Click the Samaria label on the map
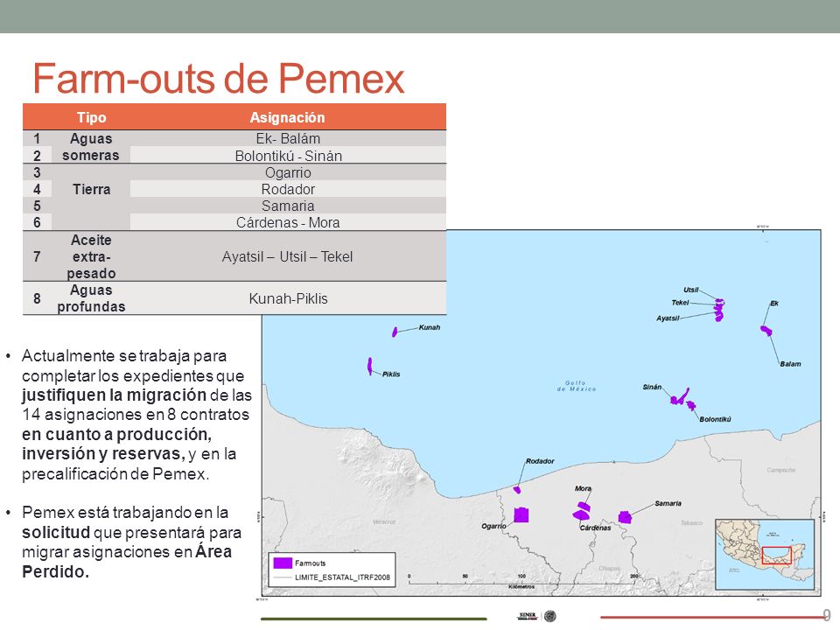 click(x=668, y=504)
